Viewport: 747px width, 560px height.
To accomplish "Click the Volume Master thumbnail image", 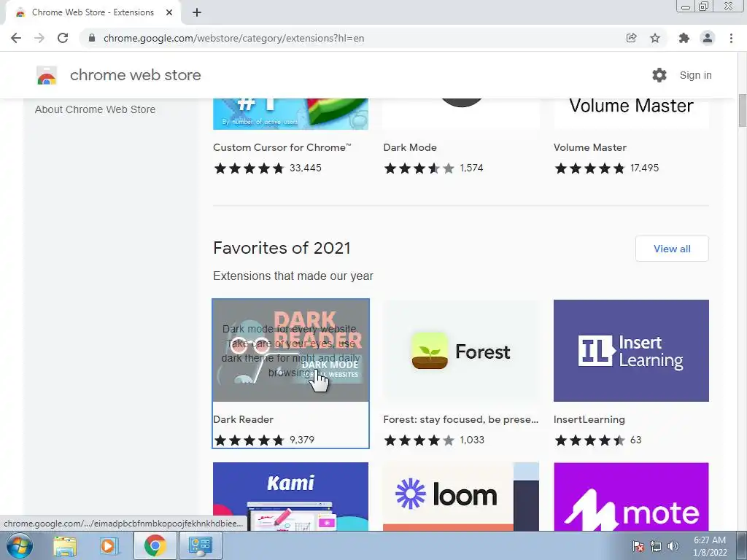I will point(631,114).
